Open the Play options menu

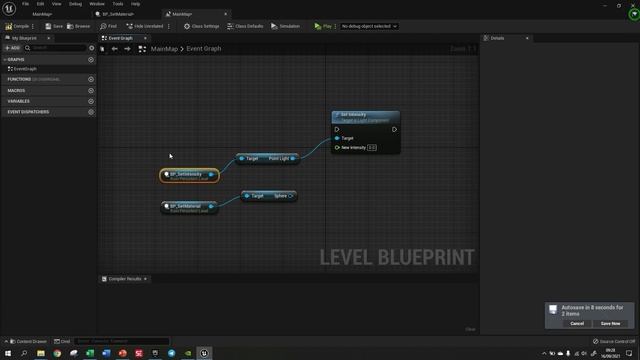336,26
